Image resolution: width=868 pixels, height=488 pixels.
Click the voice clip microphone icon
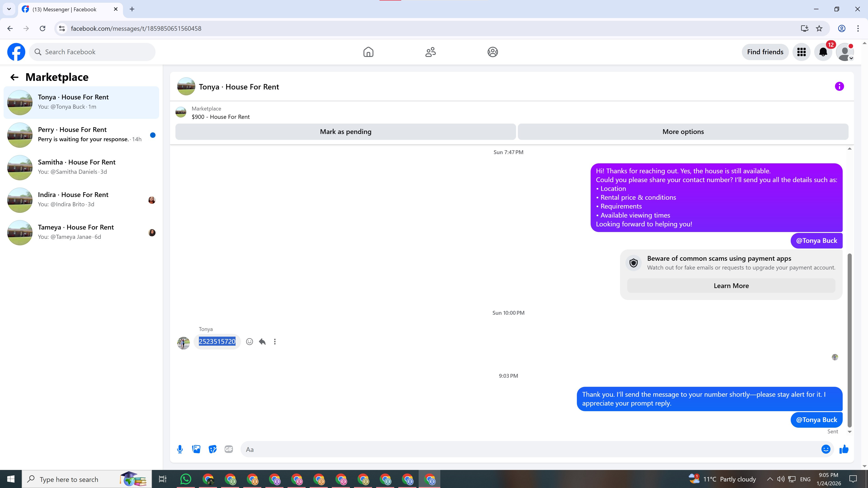pyautogui.click(x=180, y=449)
